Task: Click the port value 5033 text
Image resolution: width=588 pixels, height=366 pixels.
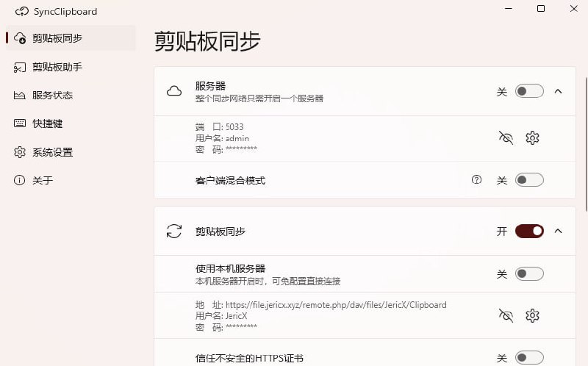Action: click(234, 126)
